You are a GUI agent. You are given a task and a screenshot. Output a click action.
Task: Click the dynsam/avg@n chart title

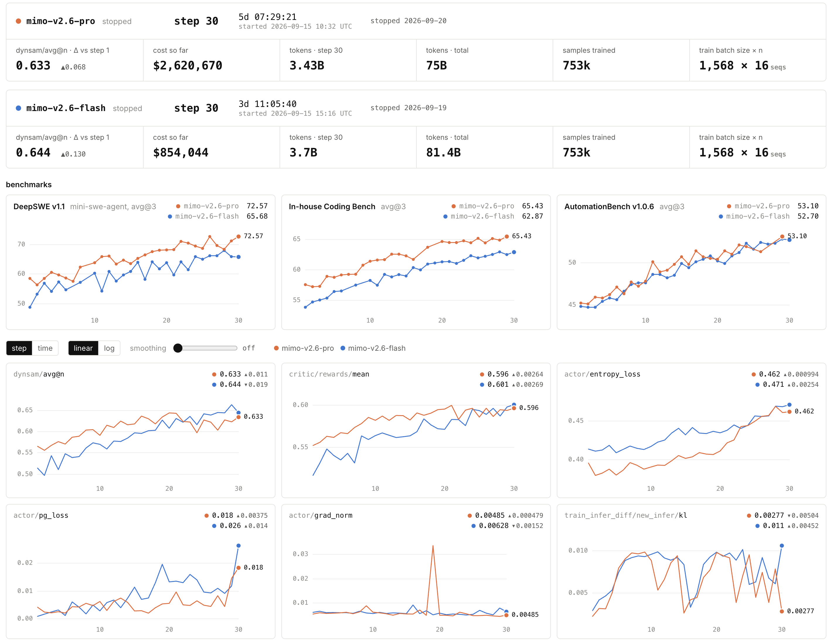point(39,374)
